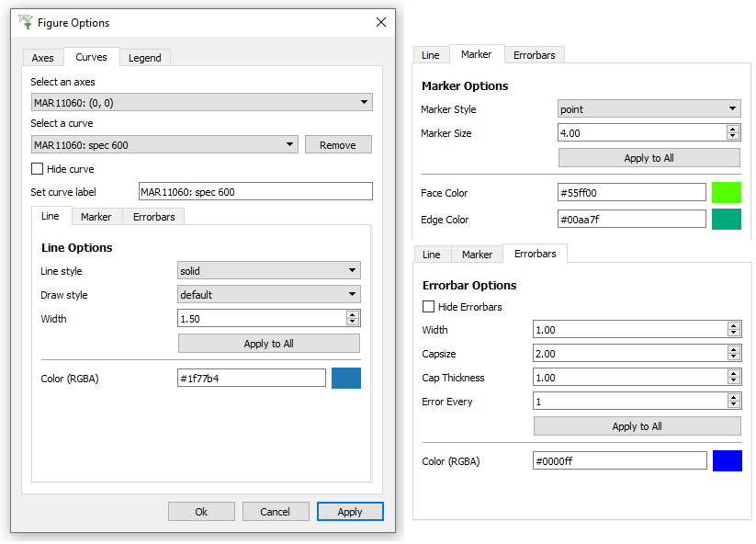The image size is (756, 544).
Task: Remove the selected curve
Action: pyautogui.click(x=338, y=145)
